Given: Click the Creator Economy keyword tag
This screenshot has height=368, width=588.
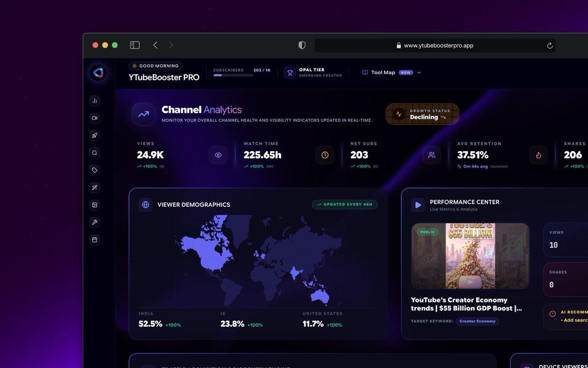Looking at the screenshot, I should pyautogui.click(x=477, y=321).
